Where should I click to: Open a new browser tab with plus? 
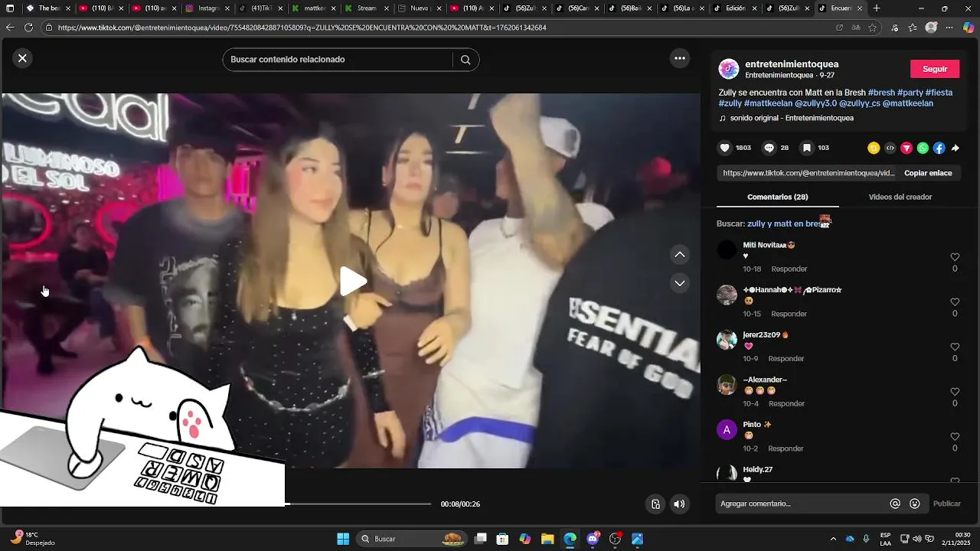[877, 8]
